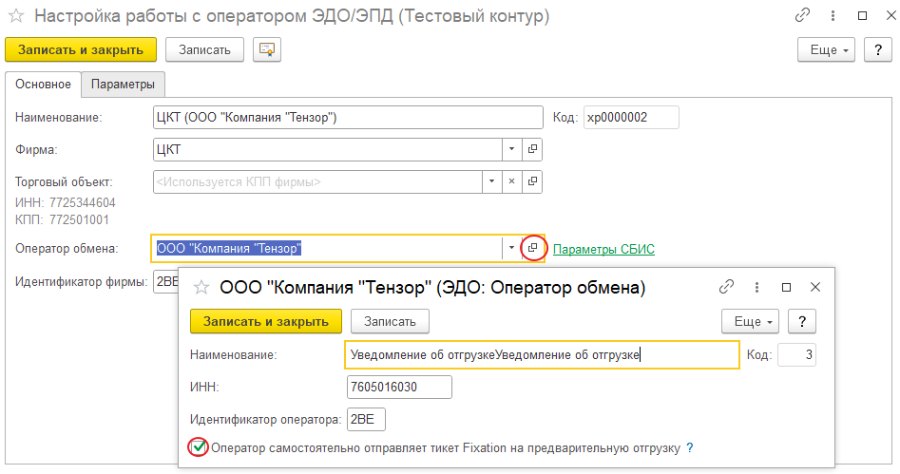The height and width of the screenshot is (474, 900).
Task: Close the Оператор обмена dialog
Action: (x=815, y=286)
